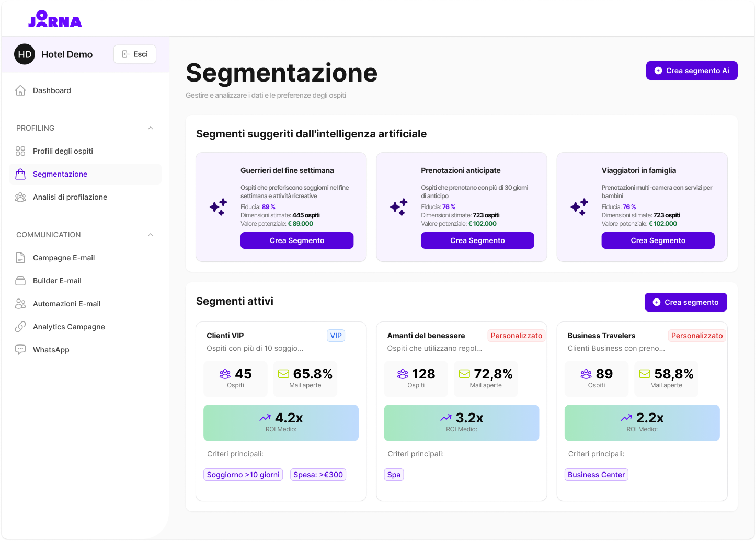Click the Dashboard home icon
The width and height of the screenshot is (756, 541).
point(20,90)
